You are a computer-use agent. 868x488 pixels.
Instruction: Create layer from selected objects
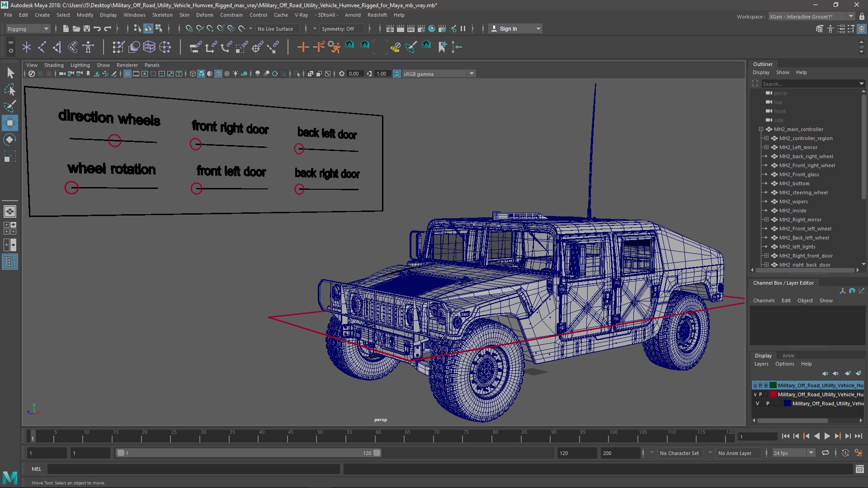tap(858, 373)
